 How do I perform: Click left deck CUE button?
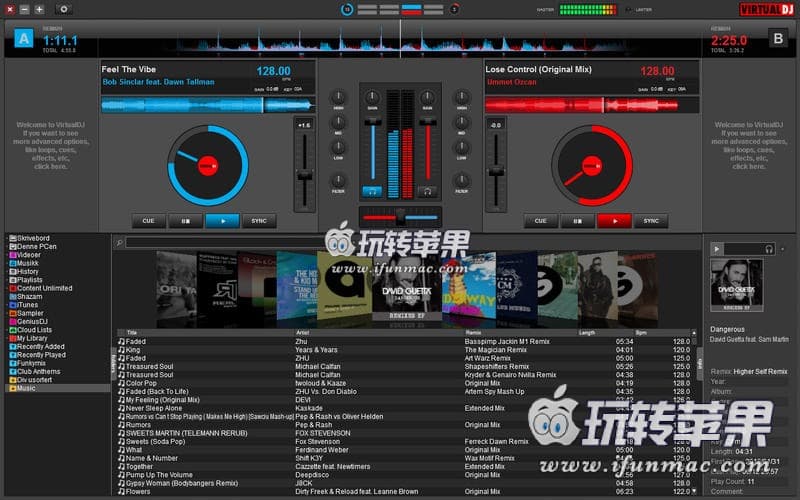tap(148, 221)
